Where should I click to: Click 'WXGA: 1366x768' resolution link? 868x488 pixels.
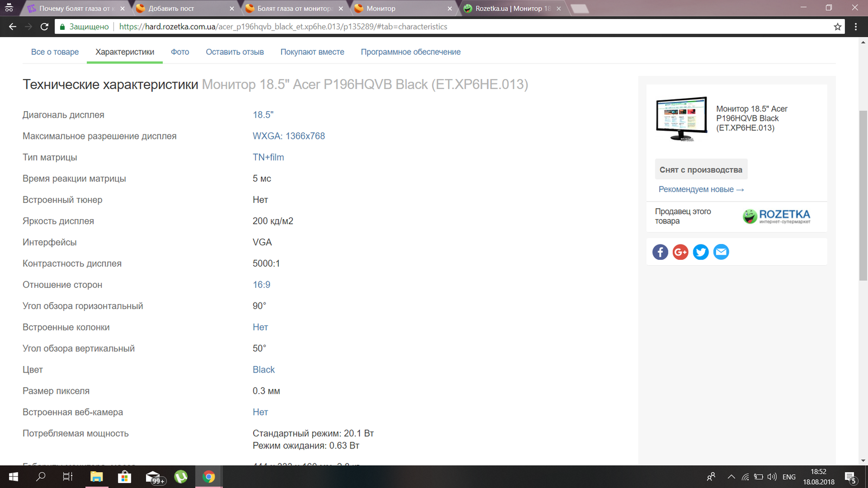[x=289, y=136]
